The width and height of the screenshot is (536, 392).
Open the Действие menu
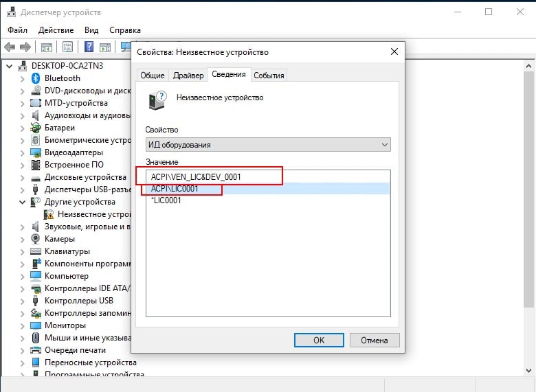coord(56,30)
